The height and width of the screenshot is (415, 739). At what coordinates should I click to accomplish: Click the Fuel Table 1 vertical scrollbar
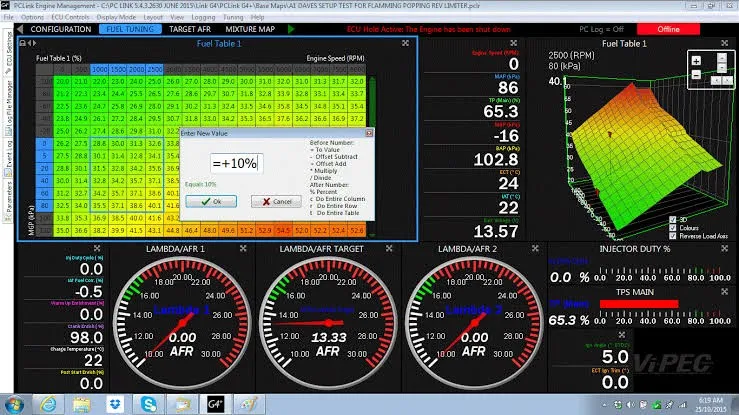(372, 156)
